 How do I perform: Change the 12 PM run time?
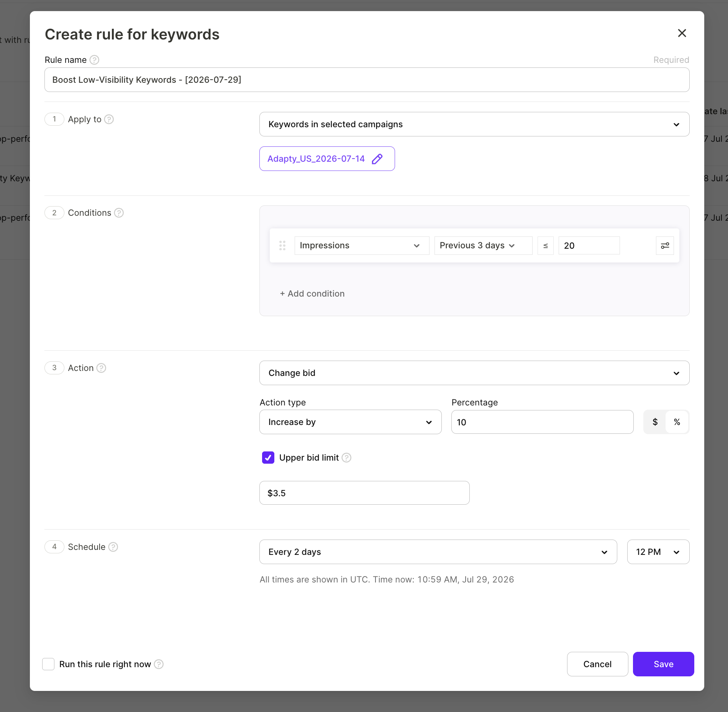[x=658, y=552]
